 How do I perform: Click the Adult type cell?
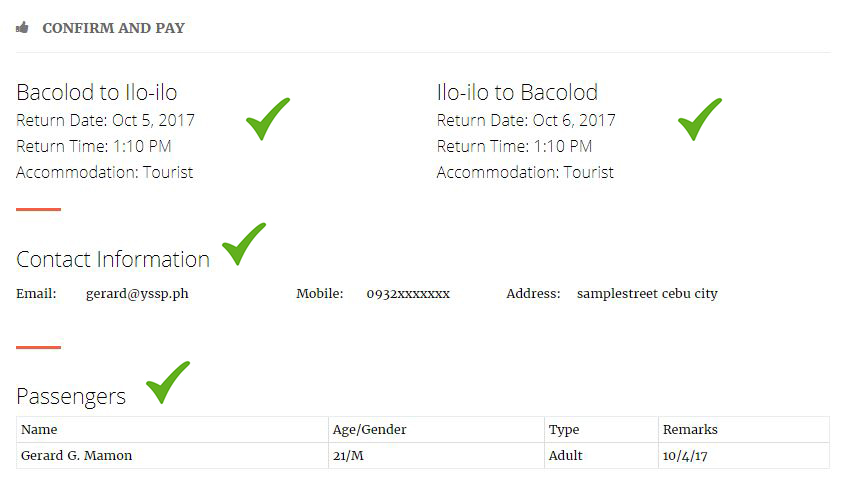pyautogui.click(x=601, y=455)
